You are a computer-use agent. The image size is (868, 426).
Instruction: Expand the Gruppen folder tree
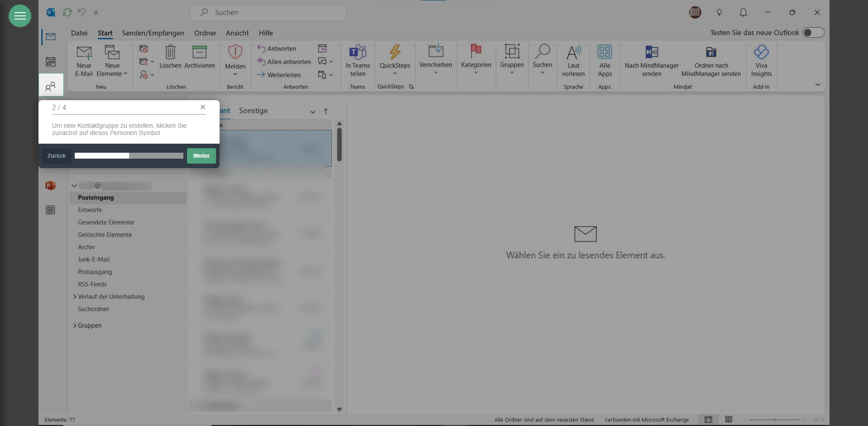75,325
